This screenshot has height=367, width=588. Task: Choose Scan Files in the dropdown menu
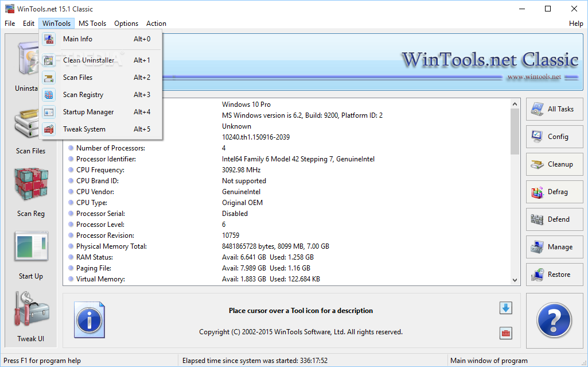pyautogui.click(x=100, y=78)
